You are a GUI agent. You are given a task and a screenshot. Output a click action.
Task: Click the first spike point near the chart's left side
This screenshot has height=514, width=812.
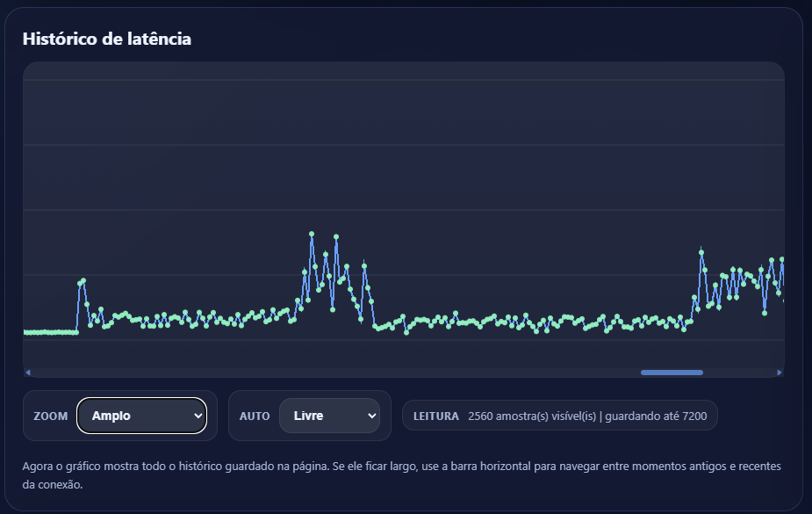pos(83,280)
